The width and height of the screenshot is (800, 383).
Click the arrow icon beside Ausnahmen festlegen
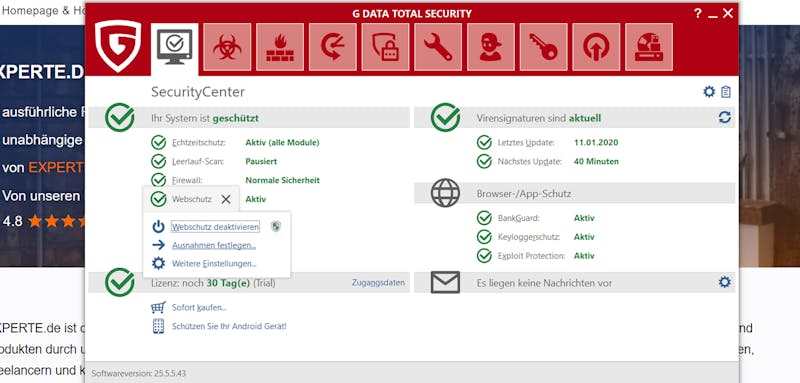159,245
